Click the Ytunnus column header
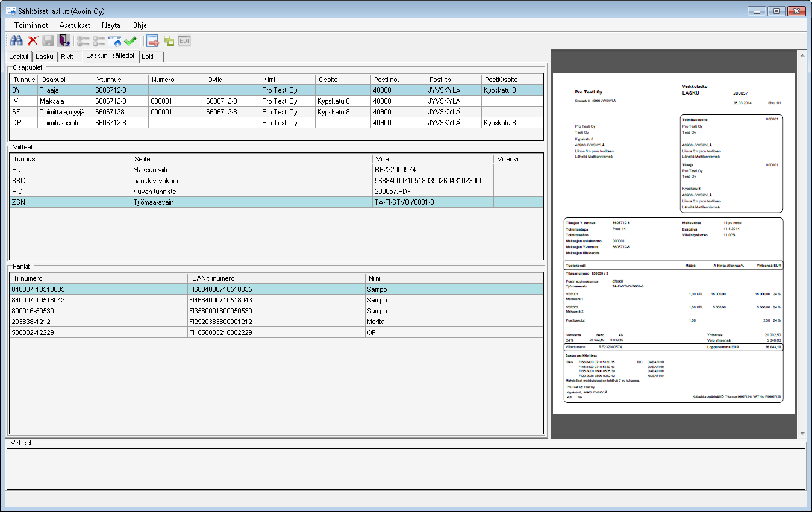812x512 pixels. coord(120,80)
